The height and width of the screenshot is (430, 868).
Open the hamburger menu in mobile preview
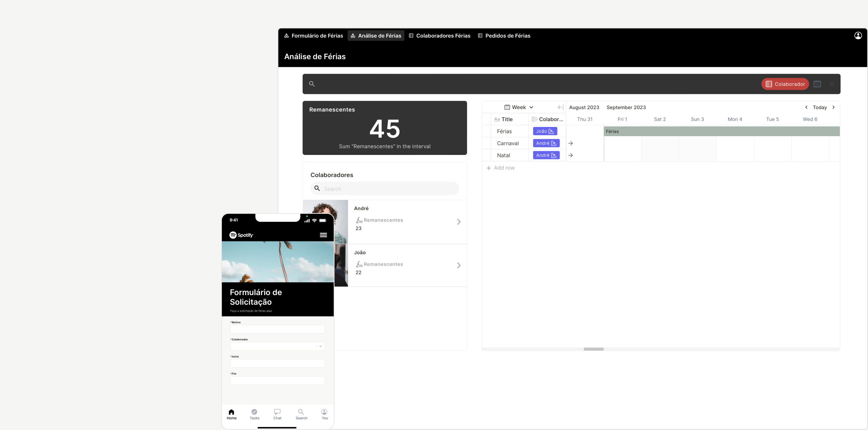(x=323, y=235)
